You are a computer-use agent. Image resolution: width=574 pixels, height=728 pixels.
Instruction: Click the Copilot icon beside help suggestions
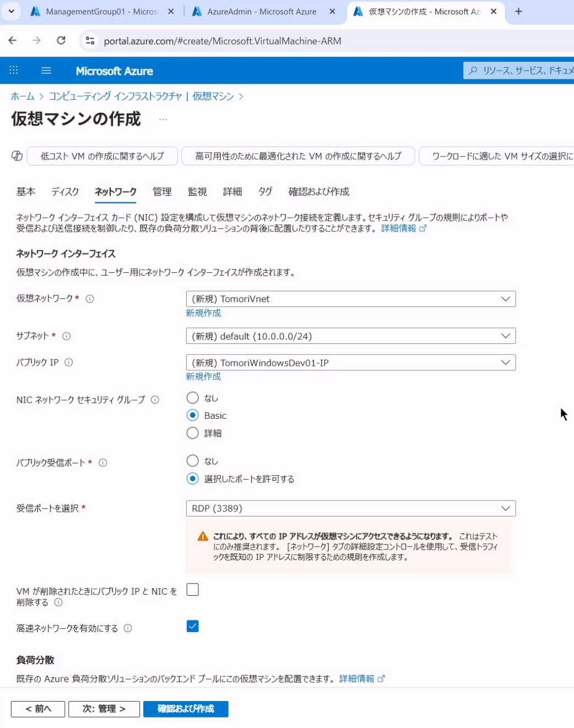17,156
